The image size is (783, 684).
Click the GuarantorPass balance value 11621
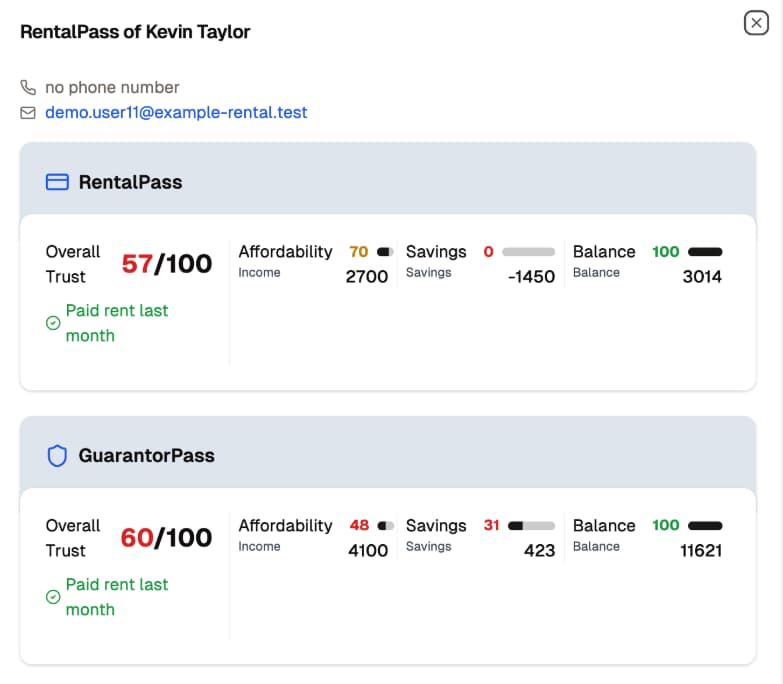[x=701, y=551]
